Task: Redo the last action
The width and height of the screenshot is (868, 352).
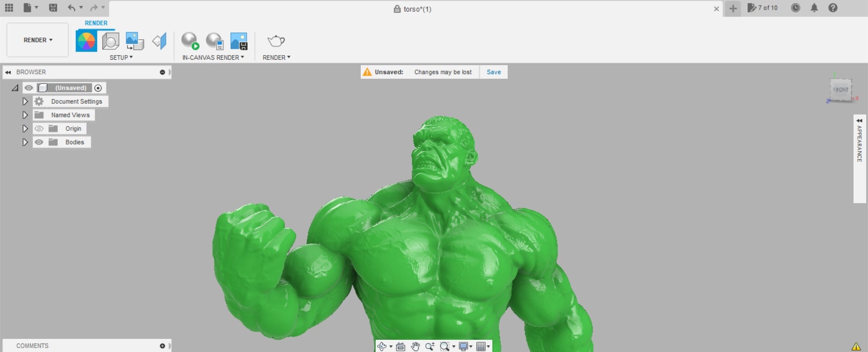Action: click(94, 8)
